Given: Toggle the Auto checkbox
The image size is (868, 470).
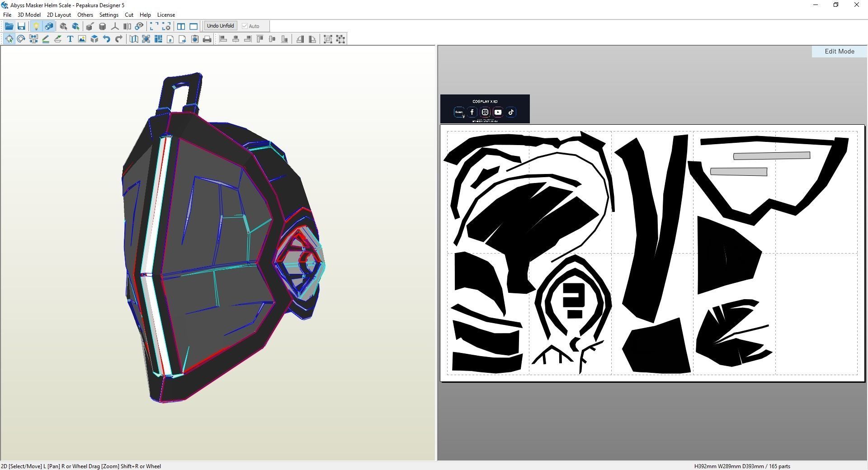Looking at the screenshot, I should coord(251,26).
